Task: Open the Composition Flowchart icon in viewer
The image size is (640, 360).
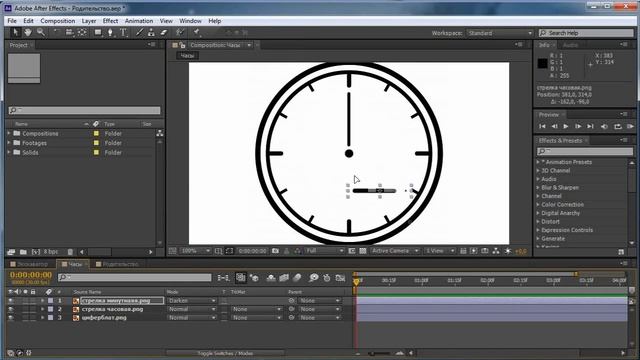Action: (496, 251)
